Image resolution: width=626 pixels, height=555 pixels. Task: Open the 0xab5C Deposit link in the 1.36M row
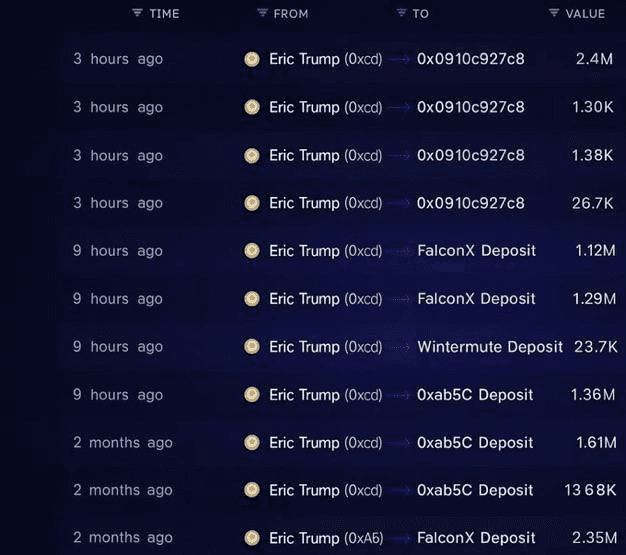pyautogui.click(x=475, y=395)
